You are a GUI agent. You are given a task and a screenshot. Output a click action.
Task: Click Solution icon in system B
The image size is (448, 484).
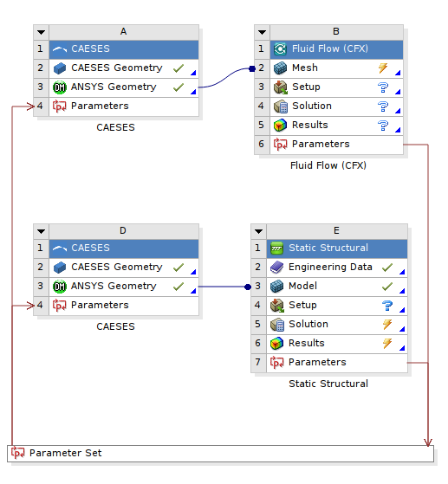point(280,106)
